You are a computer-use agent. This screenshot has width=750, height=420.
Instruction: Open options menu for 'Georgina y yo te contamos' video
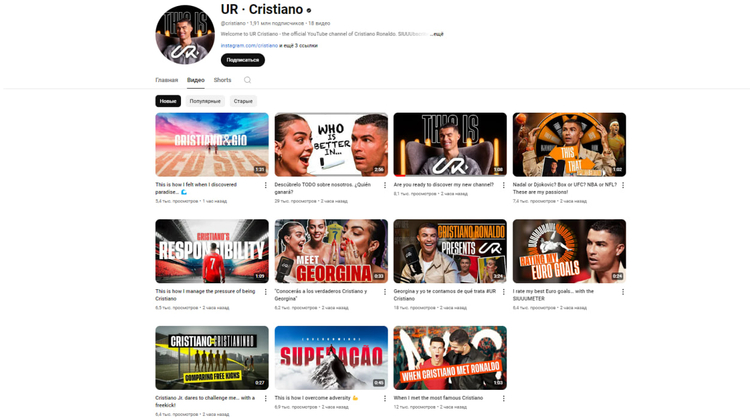pyautogui.click(x=503, y=292)
